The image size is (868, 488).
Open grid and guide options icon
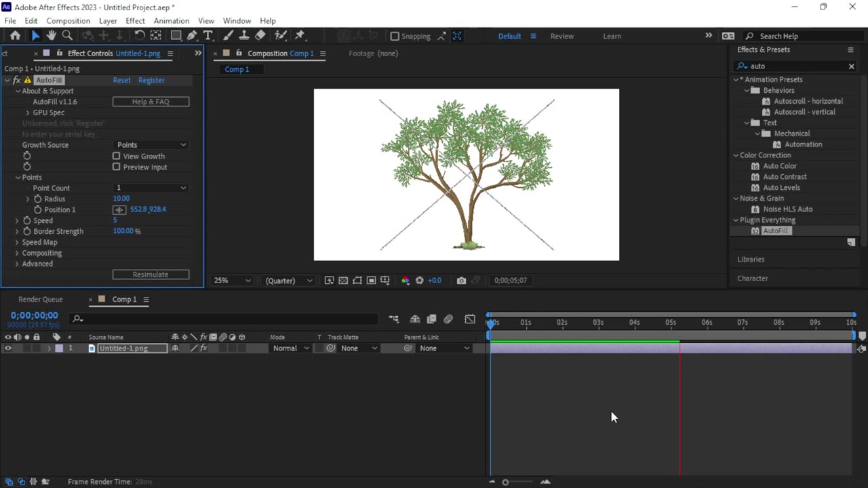tap(385, 281)
